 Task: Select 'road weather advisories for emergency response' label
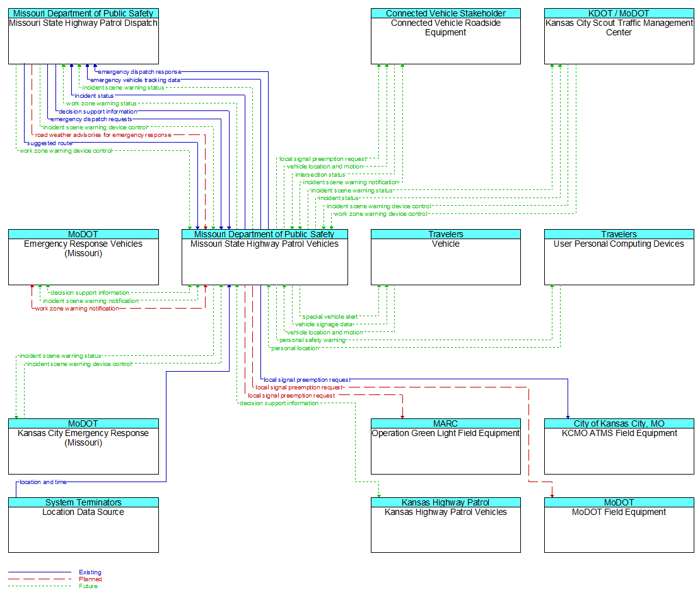[103, 135]
